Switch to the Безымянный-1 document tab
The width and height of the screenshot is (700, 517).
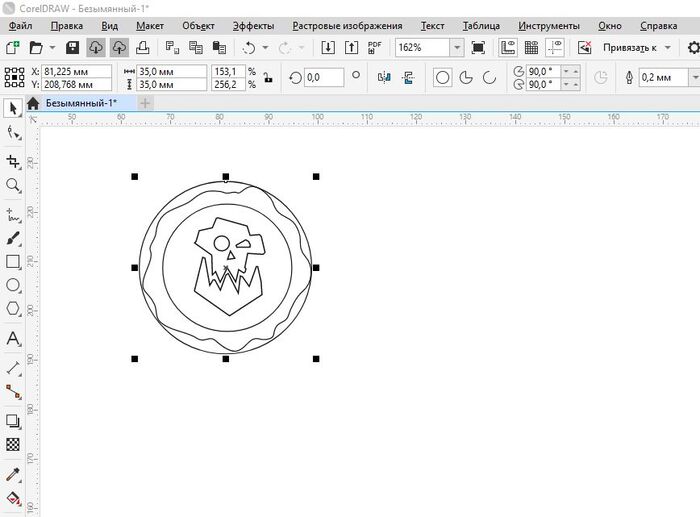(81, 103)
